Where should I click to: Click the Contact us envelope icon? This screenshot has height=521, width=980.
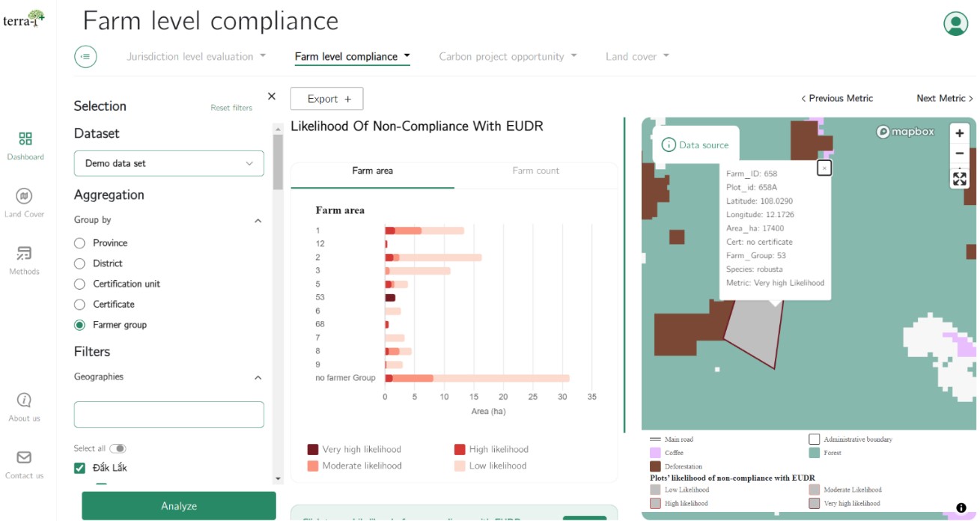24,457
